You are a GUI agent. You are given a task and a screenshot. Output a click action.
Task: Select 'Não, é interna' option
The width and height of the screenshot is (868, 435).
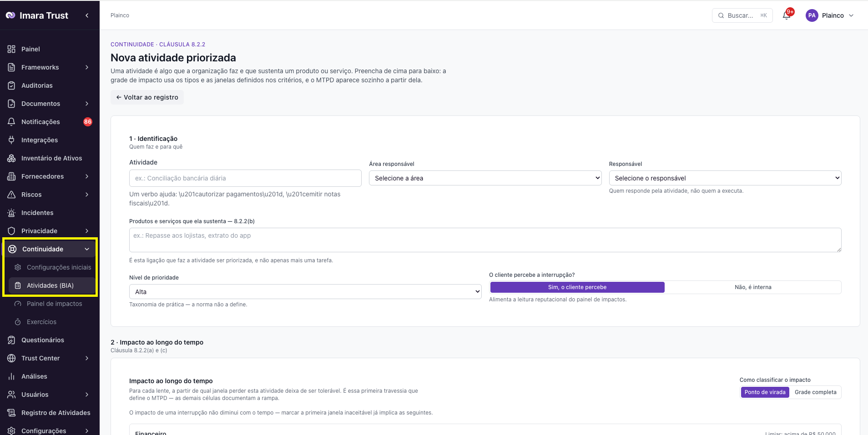coord(753,287)
